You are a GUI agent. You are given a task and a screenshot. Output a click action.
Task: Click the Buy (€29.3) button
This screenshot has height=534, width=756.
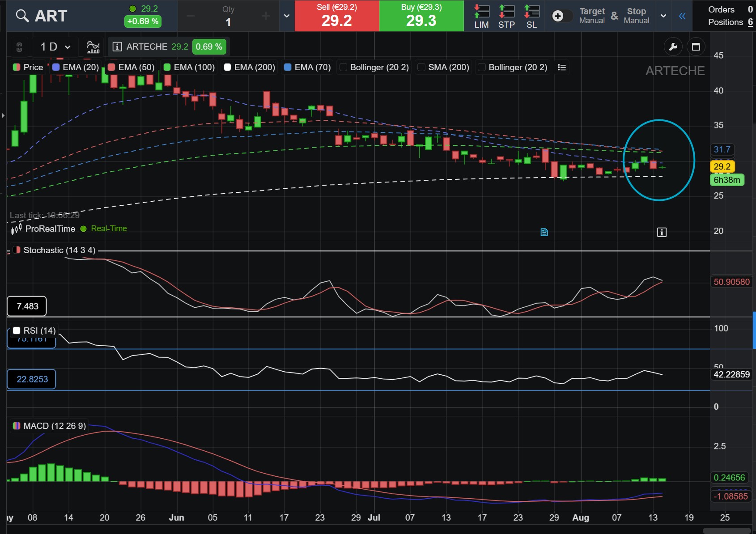point(421,16)
